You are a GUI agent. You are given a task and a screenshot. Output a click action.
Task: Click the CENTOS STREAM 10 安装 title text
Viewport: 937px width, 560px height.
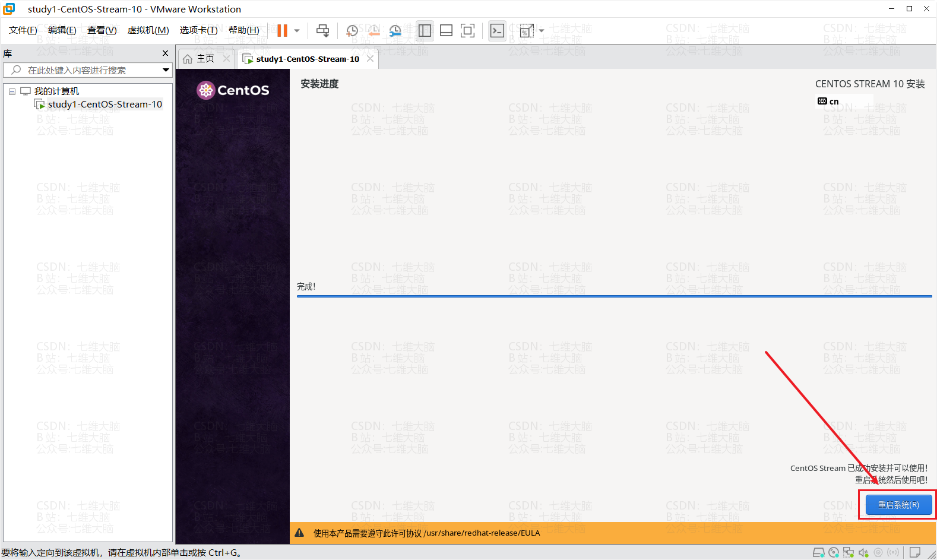coord(870,84)
